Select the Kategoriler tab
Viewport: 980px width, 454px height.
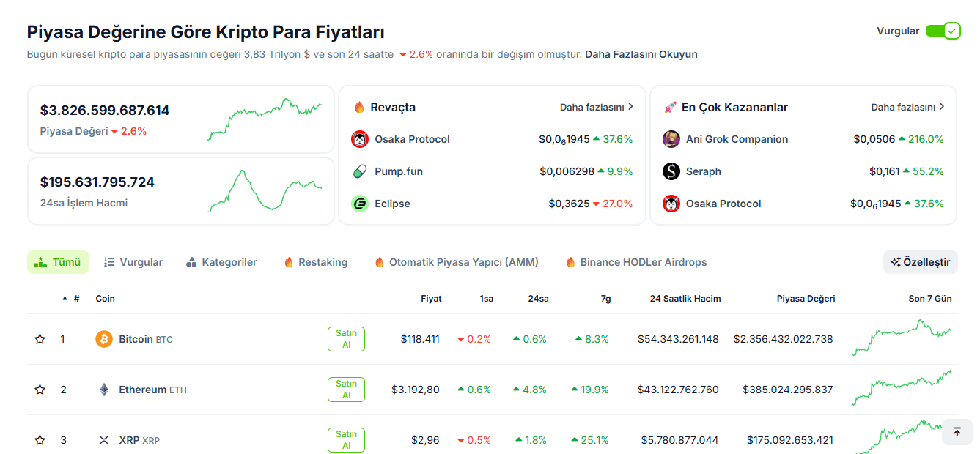tap(221, 262)
